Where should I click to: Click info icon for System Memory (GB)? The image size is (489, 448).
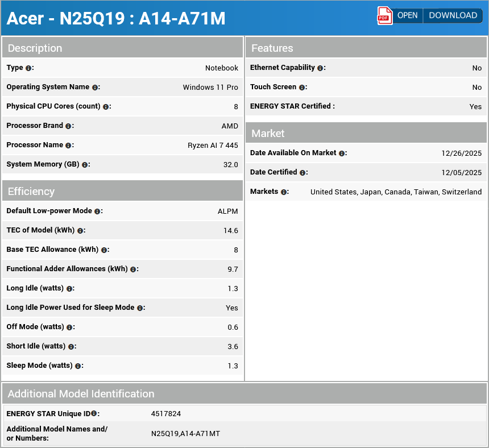click(x=85, y=165)
